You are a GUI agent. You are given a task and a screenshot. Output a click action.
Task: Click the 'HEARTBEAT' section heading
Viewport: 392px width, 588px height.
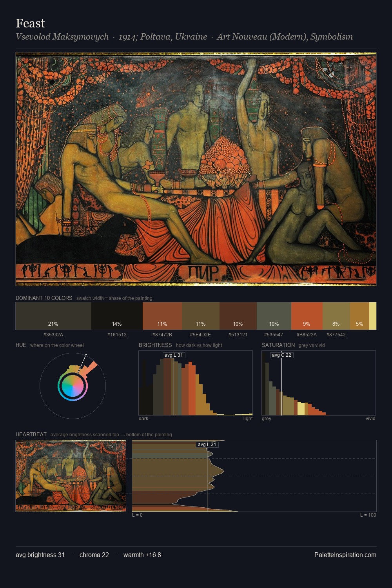[x=31, y=434]
